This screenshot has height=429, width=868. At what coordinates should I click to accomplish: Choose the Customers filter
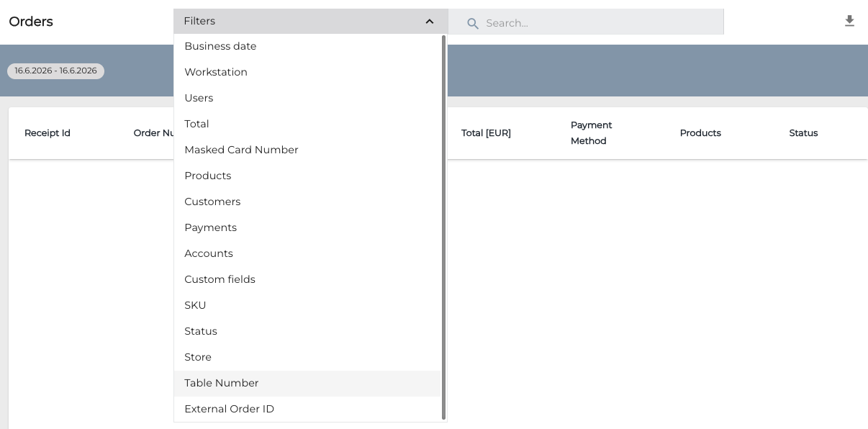click(307, 202)
